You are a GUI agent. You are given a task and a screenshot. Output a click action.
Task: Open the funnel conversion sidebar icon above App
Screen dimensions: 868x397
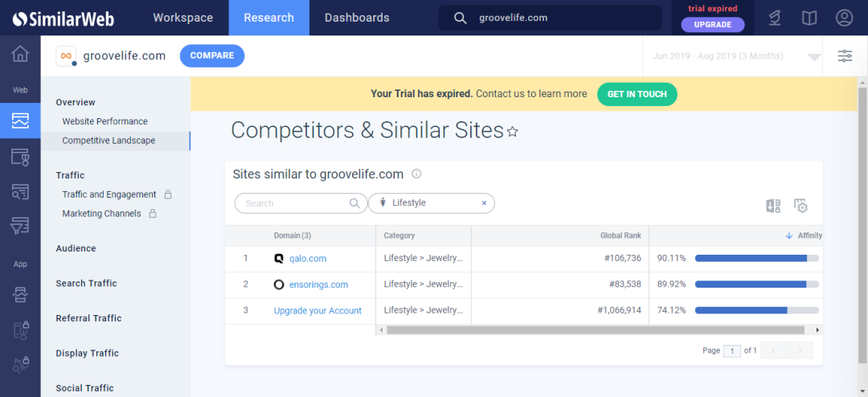(x=20, y=225)
